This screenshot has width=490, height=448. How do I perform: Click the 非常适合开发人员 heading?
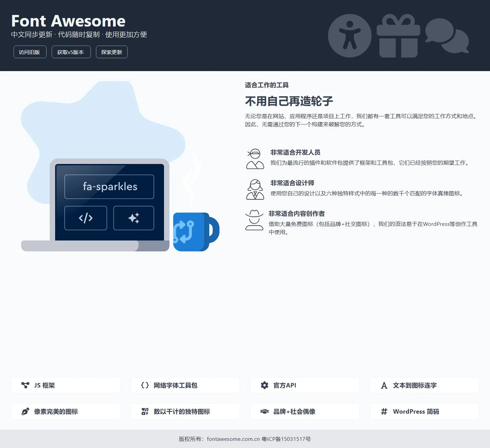[x=295, y=152]
